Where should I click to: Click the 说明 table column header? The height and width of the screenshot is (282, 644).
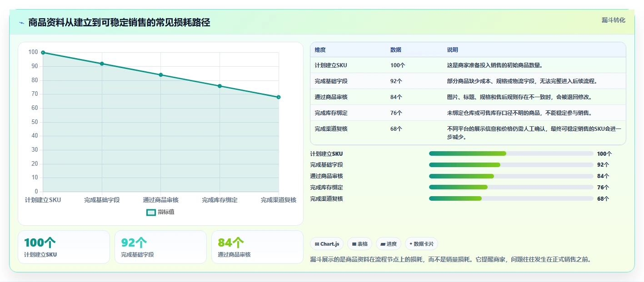453,50
